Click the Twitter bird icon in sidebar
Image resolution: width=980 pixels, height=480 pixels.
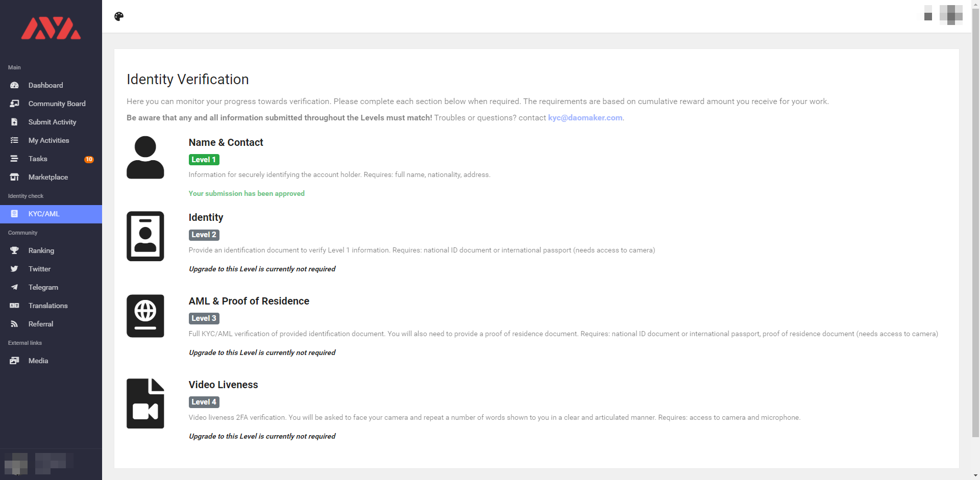(14, 269)
